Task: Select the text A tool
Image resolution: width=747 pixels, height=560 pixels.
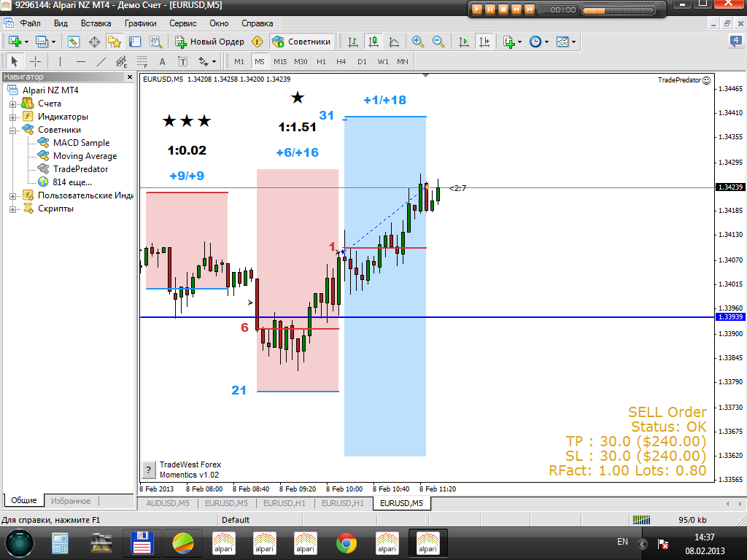Action: (x=163, y=61)
